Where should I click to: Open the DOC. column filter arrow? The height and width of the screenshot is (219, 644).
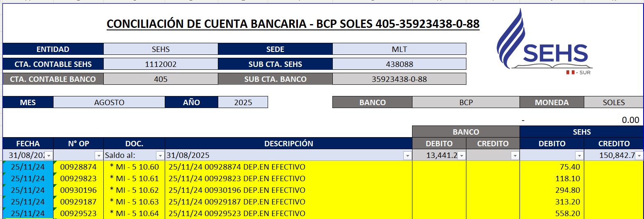click(x=160, y=155)
